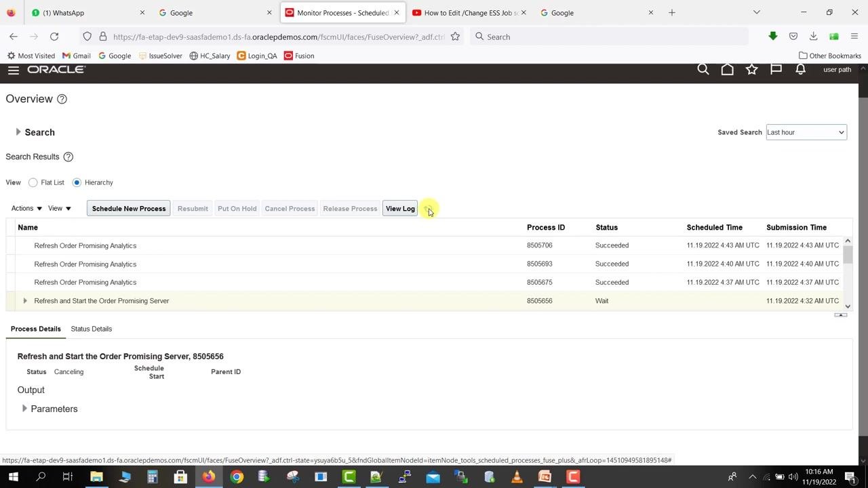Bookmark this page with the star
868x488 pixels.
click(x=455, y=37)
